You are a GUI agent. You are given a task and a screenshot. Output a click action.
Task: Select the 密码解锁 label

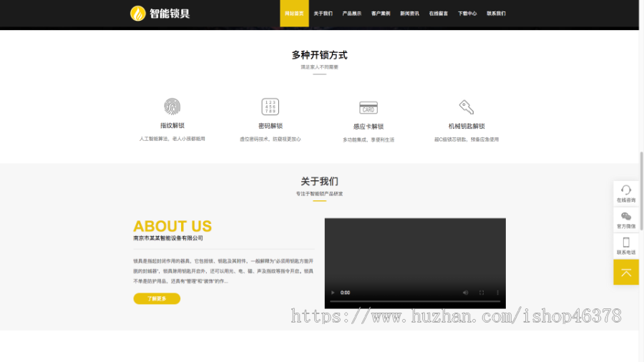(270, 126)
